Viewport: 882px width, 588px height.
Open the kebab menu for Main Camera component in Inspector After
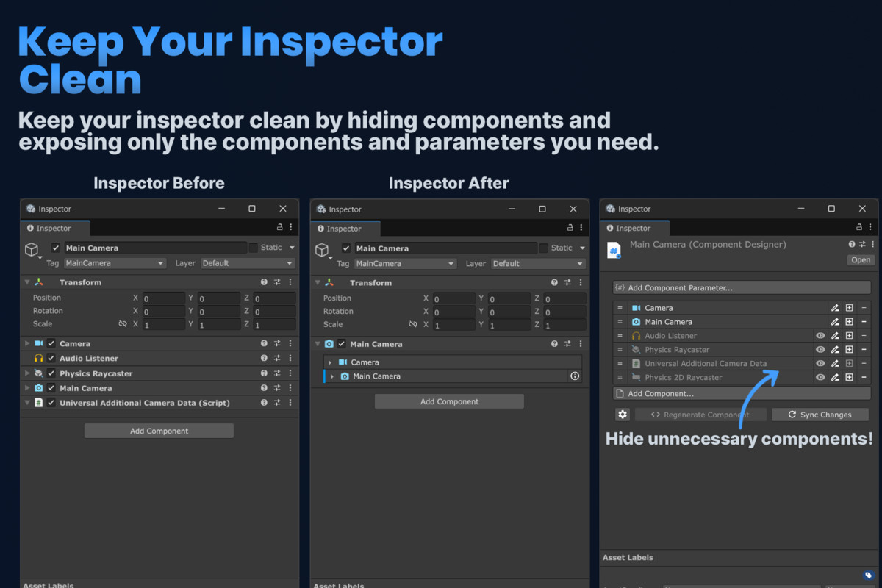[x=581, y=344]
